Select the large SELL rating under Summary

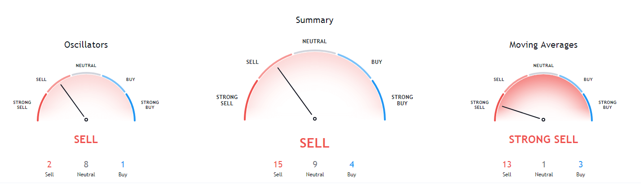pos(314,143)
